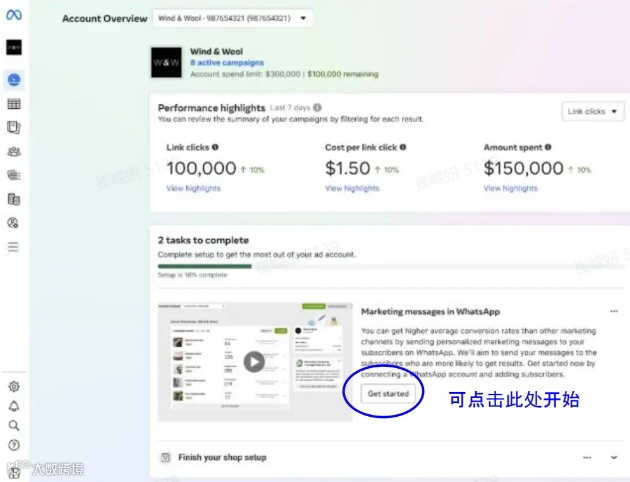Screen dimensions: 630x482
Task: Click the shop icon beside Finish your shop setup
Action: coord(165,457)
